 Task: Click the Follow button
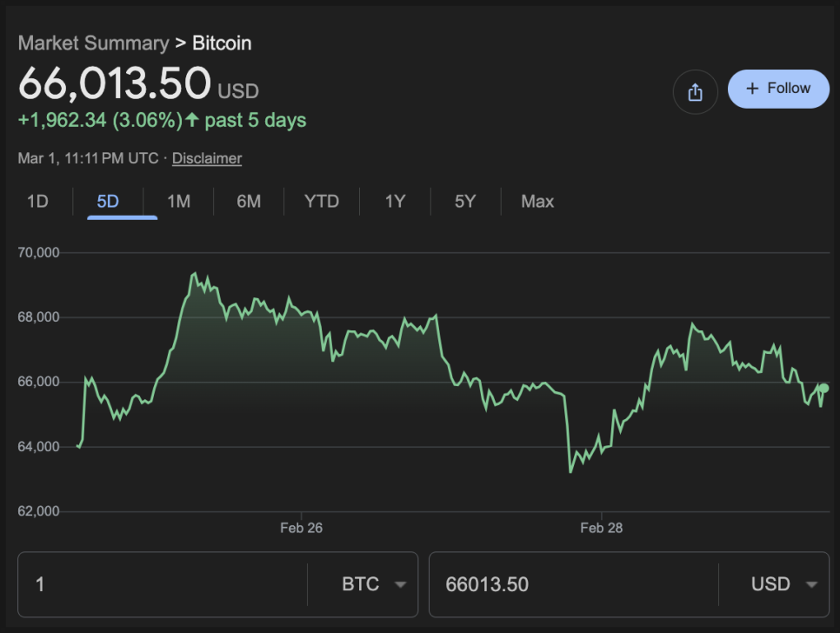(778, 89)
